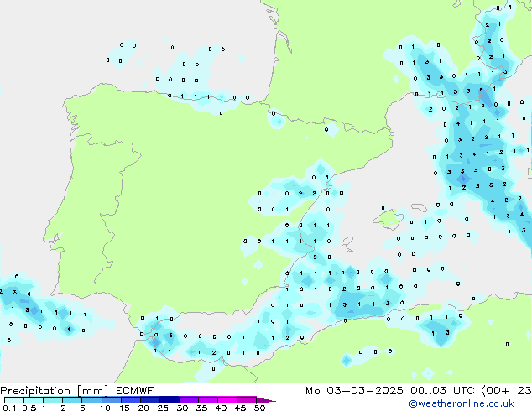Click the 0.5–1 mm legend swatch
The height and width of the screenshot is (411, 532).
point(34,400)
